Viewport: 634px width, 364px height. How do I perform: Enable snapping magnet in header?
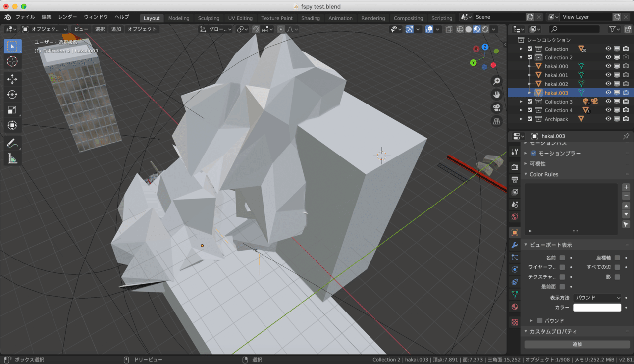256,29
